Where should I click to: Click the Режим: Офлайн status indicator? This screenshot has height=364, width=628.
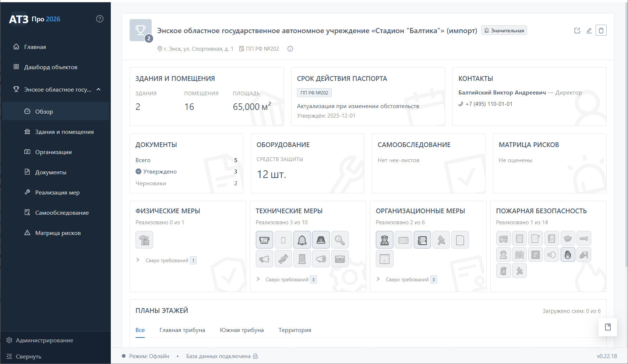pos(145,356)
